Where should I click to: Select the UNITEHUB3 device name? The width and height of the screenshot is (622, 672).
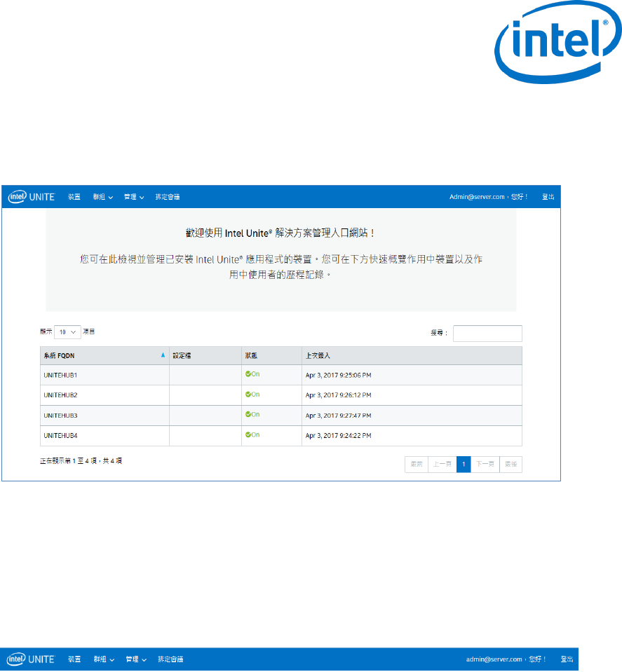pos(60,416)
